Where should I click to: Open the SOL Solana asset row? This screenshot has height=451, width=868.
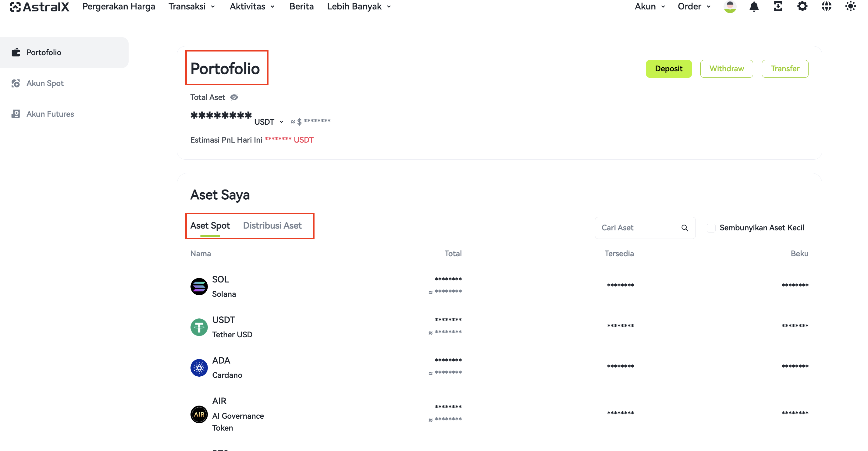point(499,286)
